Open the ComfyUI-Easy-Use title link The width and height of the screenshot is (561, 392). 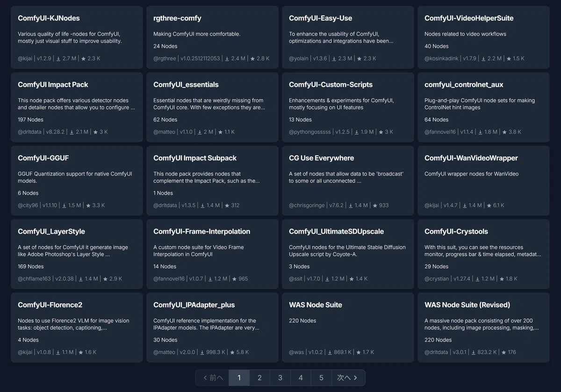tap(321, 18)
